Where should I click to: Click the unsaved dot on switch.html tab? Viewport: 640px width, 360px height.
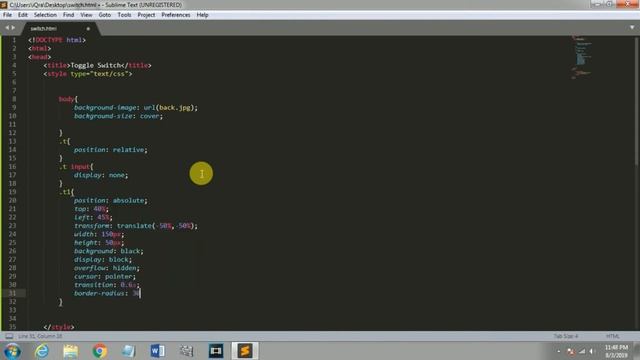(88, 29)
